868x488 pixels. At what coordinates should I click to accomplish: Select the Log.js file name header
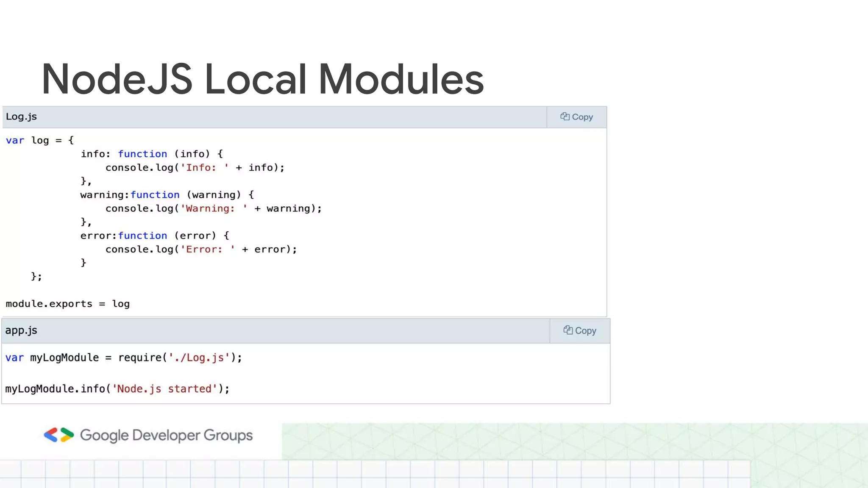(x=21, y=116)
